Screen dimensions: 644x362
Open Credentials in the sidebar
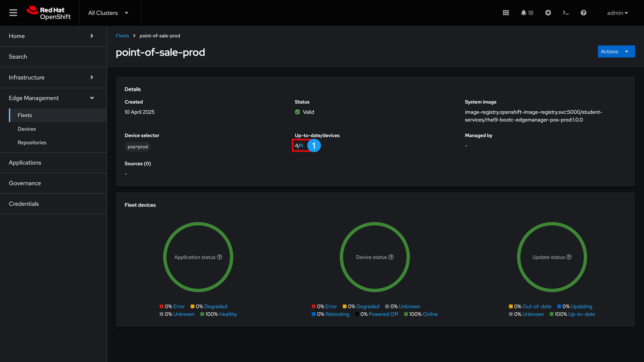point(53,204)
